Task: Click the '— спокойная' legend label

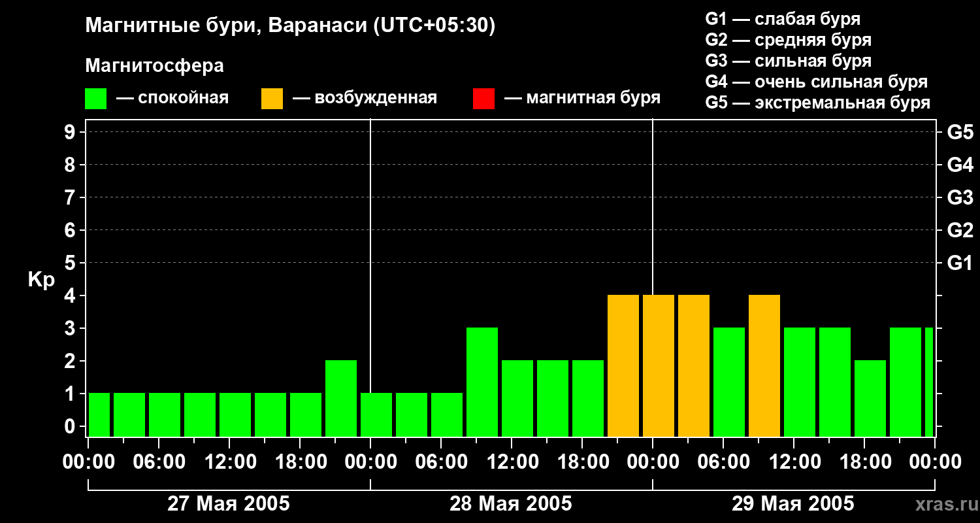Action: click(172, 98)
